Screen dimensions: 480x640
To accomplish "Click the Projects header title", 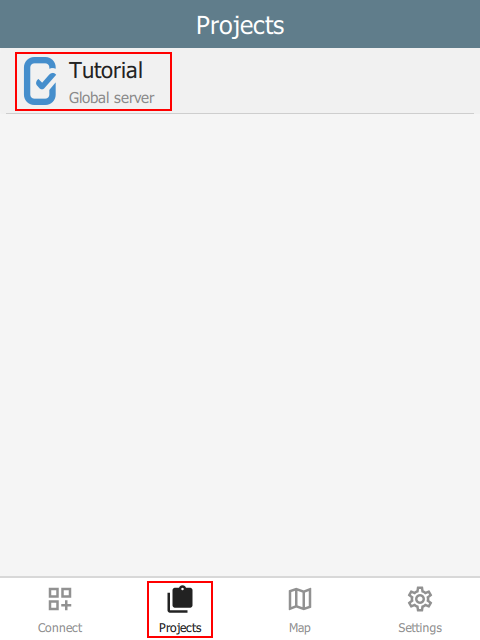I will [x=240, y=25].
